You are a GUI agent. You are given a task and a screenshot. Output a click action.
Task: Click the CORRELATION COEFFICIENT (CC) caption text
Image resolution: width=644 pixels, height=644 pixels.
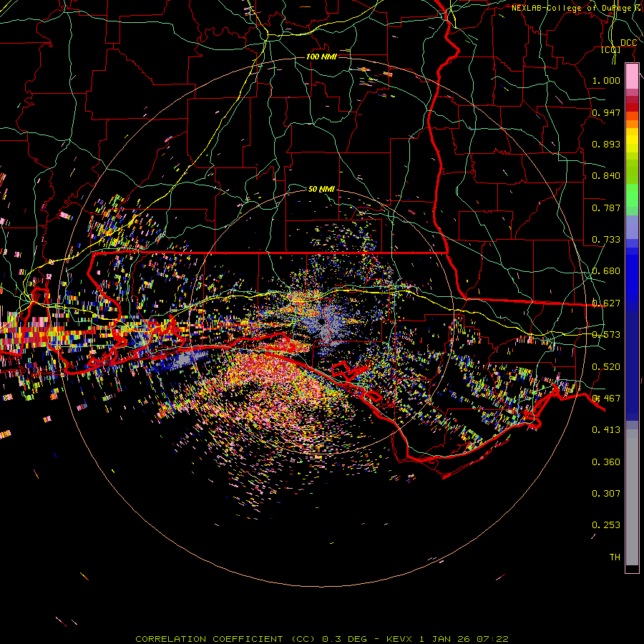(225, 639)
